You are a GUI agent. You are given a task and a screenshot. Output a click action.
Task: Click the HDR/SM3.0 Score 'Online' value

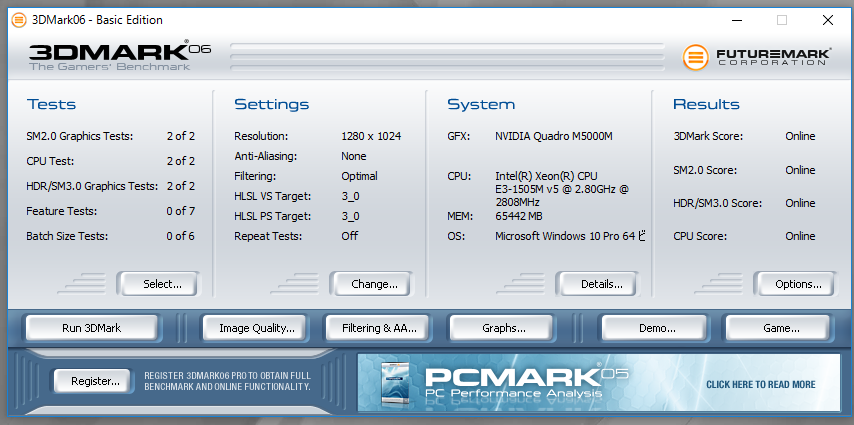[800, 203]
